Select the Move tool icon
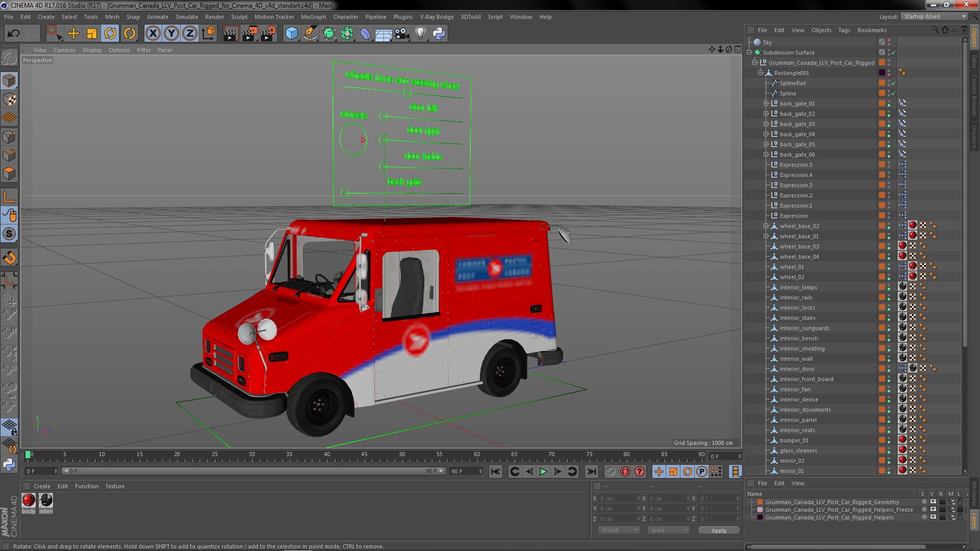 click(73, 34)
